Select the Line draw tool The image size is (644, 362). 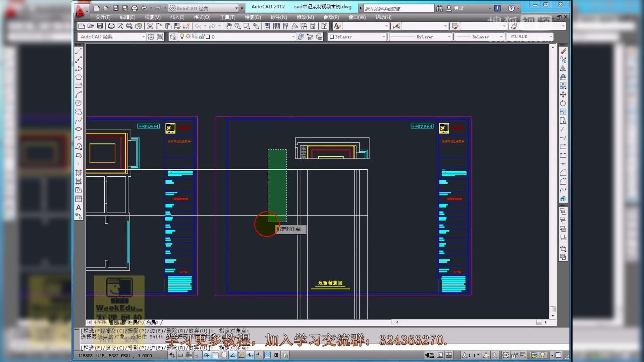tap(78, 51)
